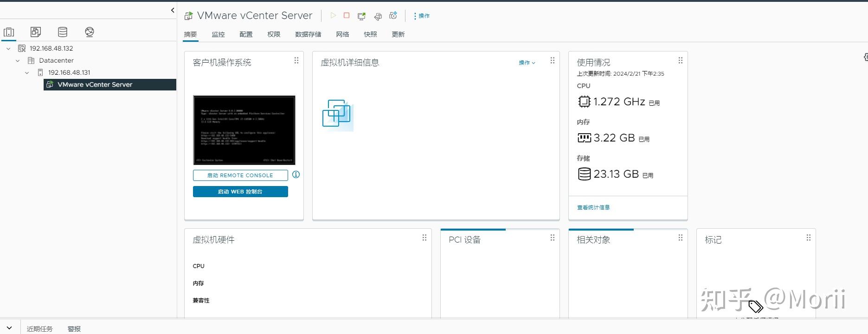Click the memory usage value 3.22 GB
The width and height of the screenshot is (868, 334).
614,138
